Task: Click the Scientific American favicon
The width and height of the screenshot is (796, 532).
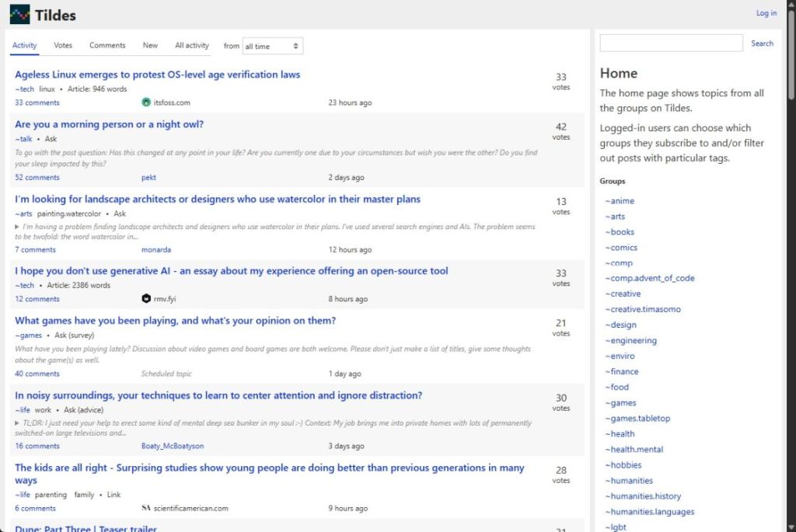Action: click(146, 509)
